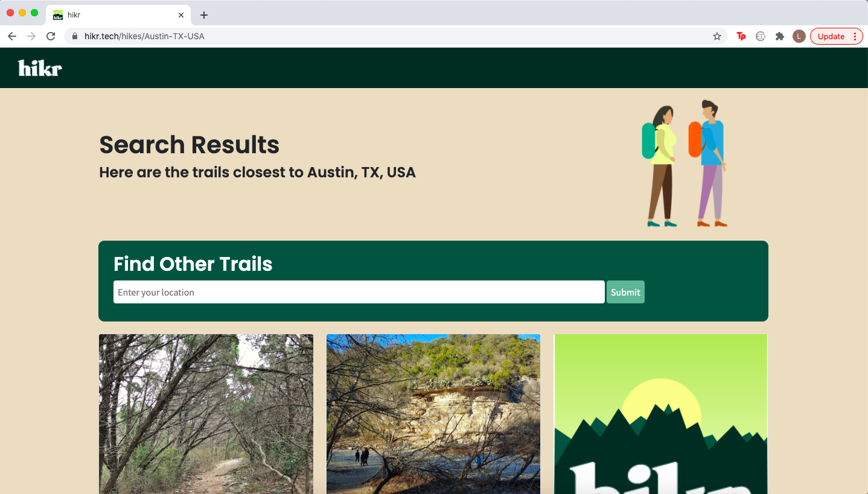Screen dimensions: 868x494
Task: Click the macOS yellow minimize button
Action: [22, 13]
